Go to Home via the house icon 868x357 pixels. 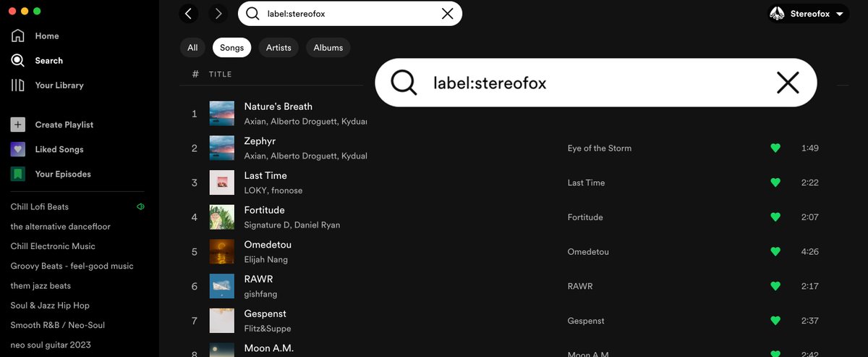(17, 35)
